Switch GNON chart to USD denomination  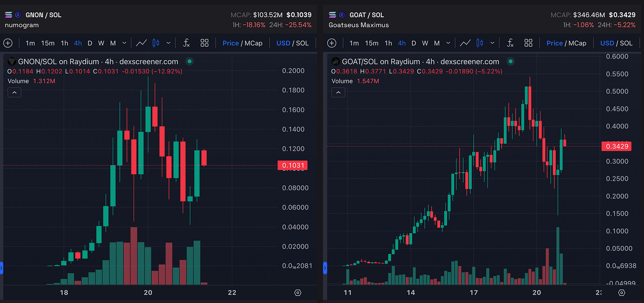pos(283,43)
